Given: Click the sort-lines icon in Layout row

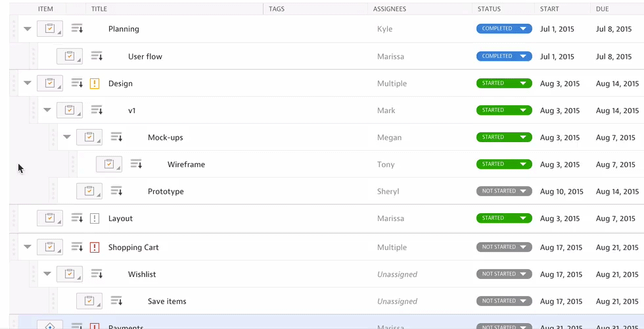Looking at the screenshot, I should pos(78,218).
